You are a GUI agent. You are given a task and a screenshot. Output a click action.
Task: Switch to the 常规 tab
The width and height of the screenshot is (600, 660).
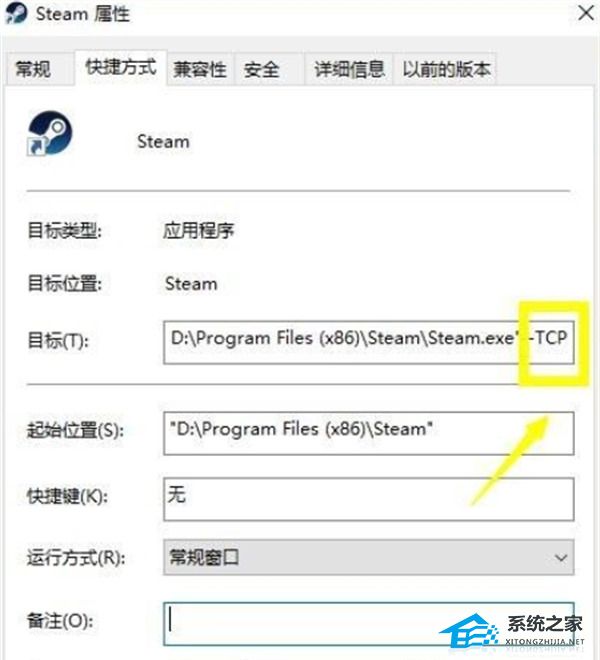tap(33, 69)
